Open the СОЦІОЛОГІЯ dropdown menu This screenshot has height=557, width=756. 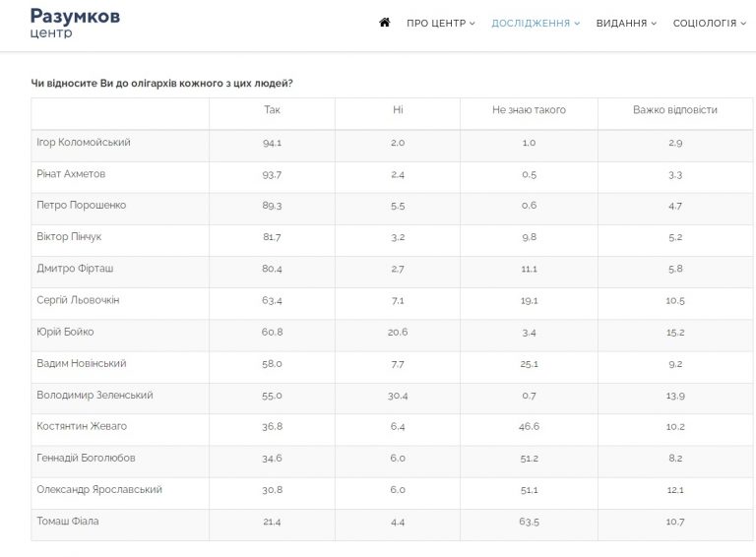tap(709, 24)
